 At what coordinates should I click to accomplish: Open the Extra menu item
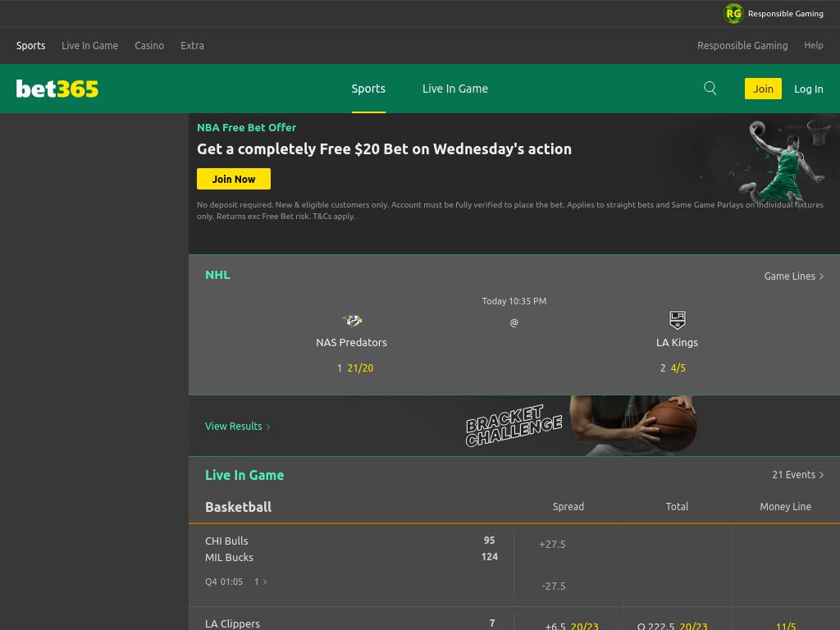coord(192,46)
